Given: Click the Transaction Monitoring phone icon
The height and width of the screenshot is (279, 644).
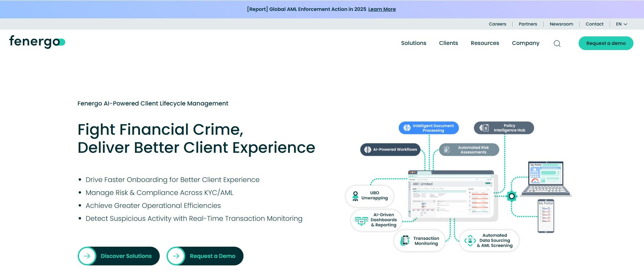Looking at the screenshot, I should pyautogui.click(x=405, y=241).
